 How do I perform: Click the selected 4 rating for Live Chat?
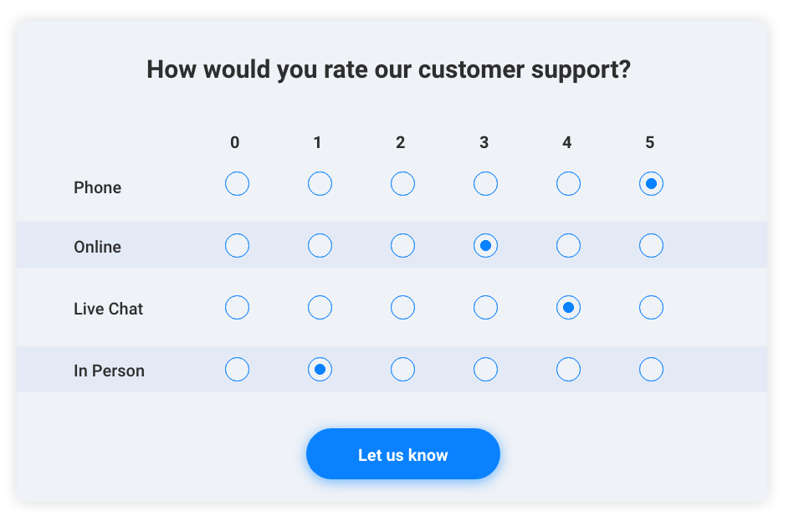point(568,308)
